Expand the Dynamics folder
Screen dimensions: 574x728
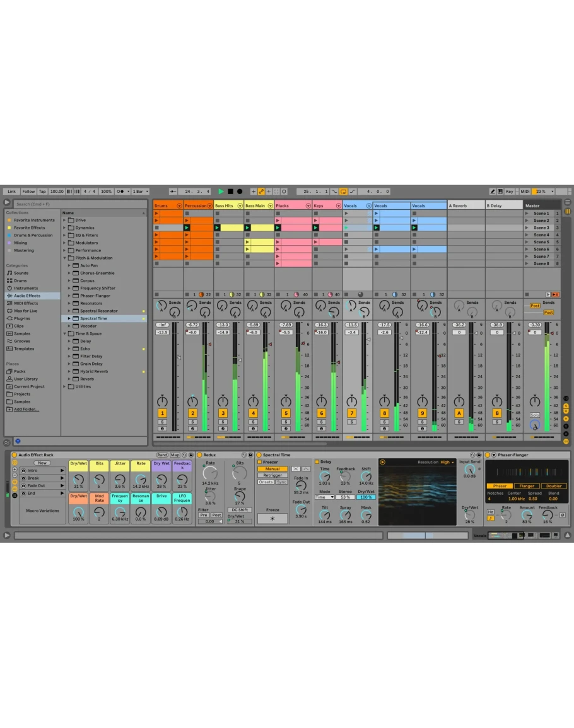[64, 228]
